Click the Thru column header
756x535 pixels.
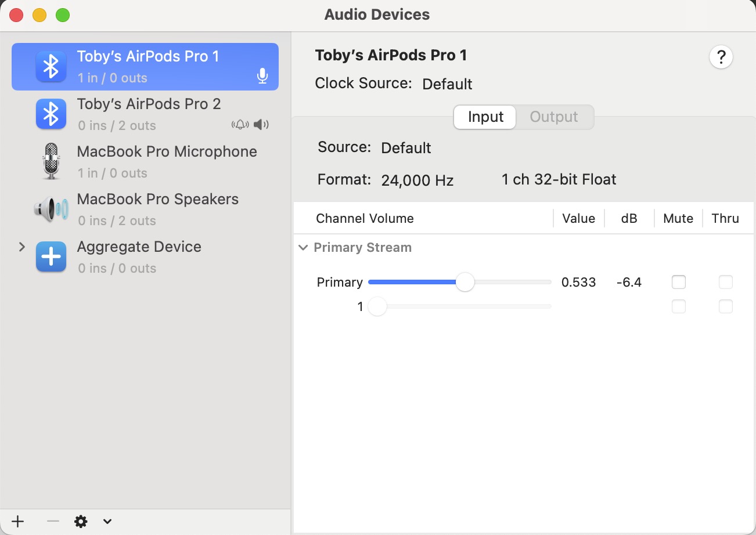pos(725,219)
